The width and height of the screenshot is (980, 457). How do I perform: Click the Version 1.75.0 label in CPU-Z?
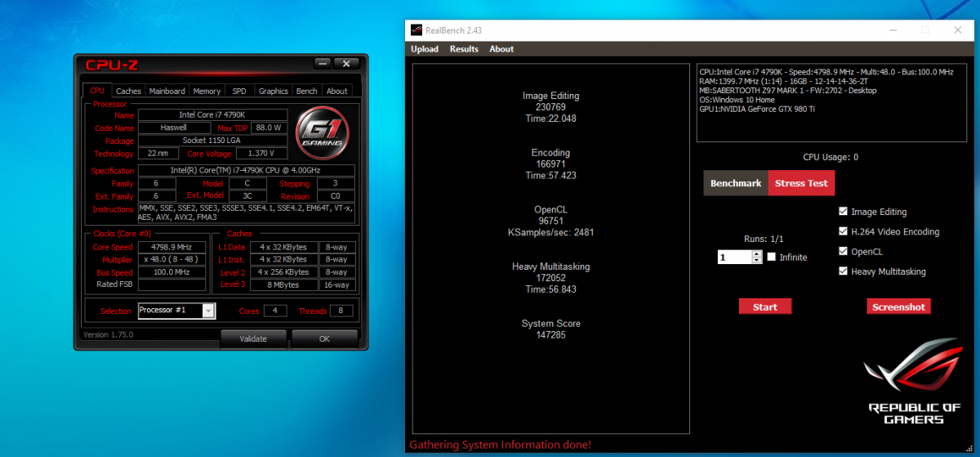pyautogui.click(x=108, y=334)
